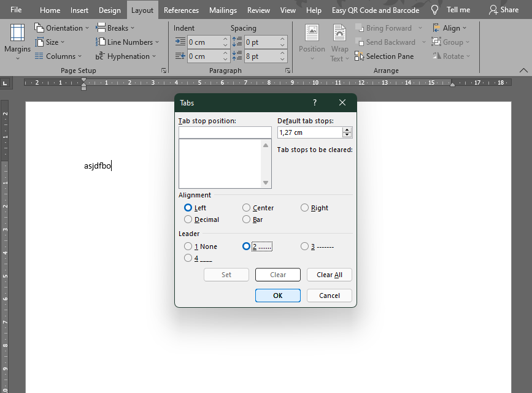Open the Easy QR Code and Barcode tab
Viewport: 532px width, 393px height.
[x=376, y=10]
